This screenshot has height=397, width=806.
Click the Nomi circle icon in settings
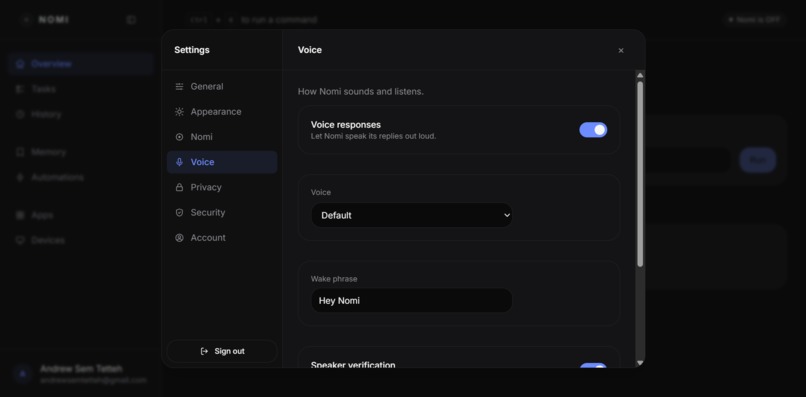(179, 137)
